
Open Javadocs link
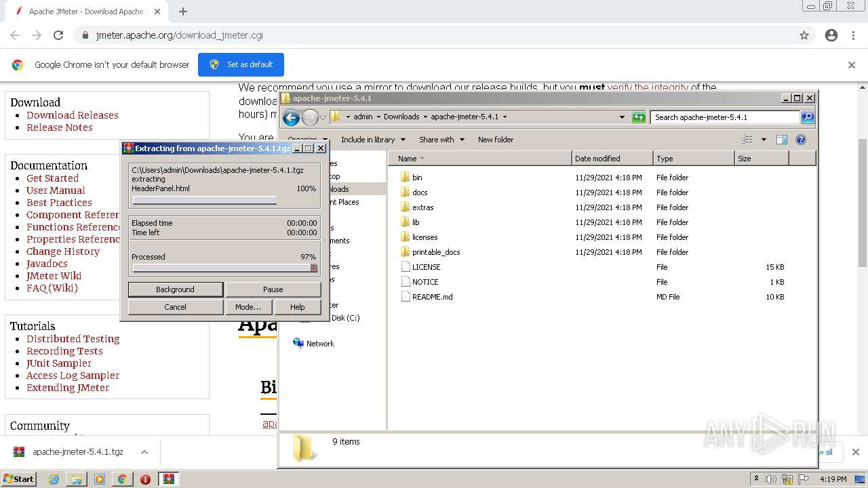(47, 264)
